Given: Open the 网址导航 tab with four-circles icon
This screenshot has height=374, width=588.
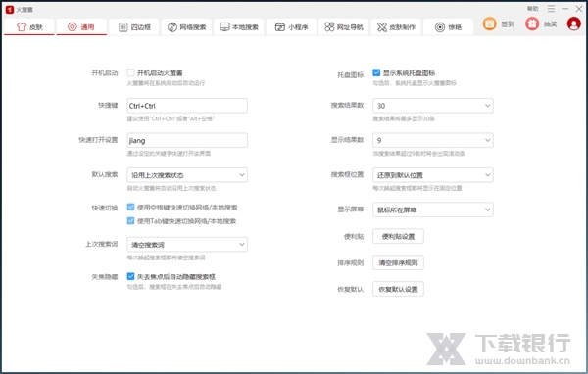Looking at the screenshot, I should point(344,27).
